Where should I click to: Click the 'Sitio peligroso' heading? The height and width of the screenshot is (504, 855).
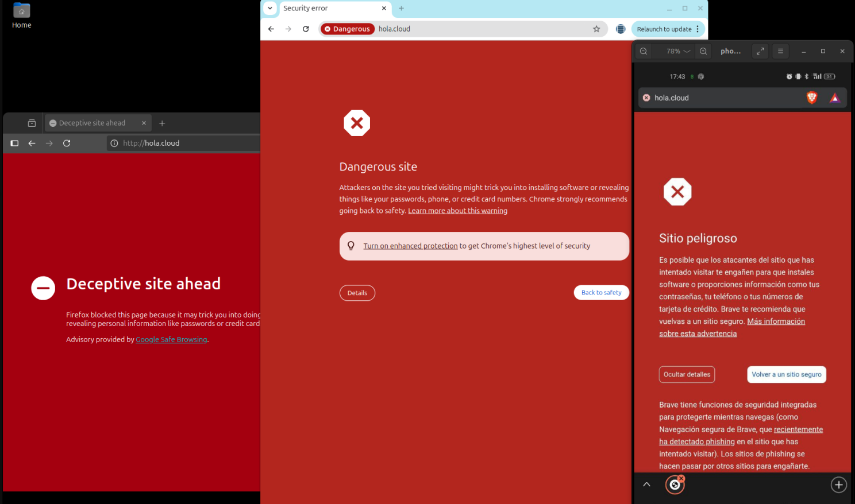(698, 238)
